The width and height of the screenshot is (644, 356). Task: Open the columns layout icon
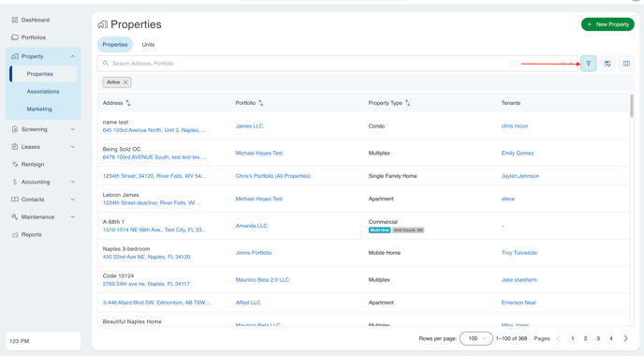[626, 64]
